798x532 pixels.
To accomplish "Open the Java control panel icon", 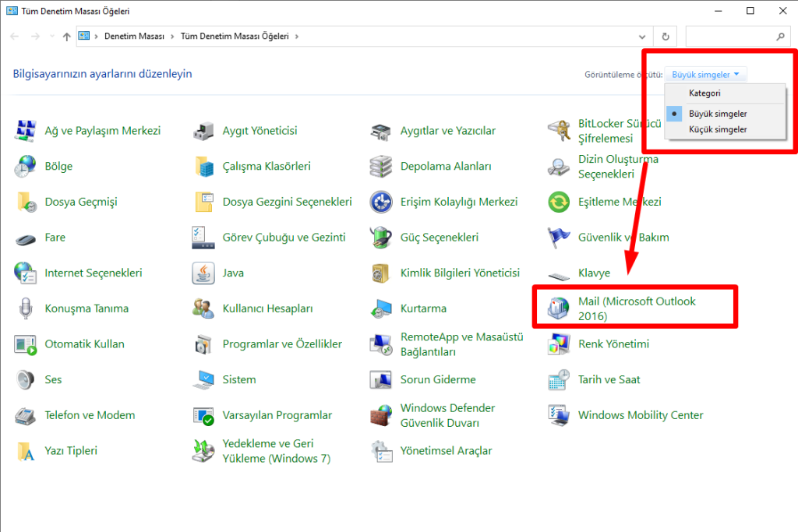I will tap(203, 273).
